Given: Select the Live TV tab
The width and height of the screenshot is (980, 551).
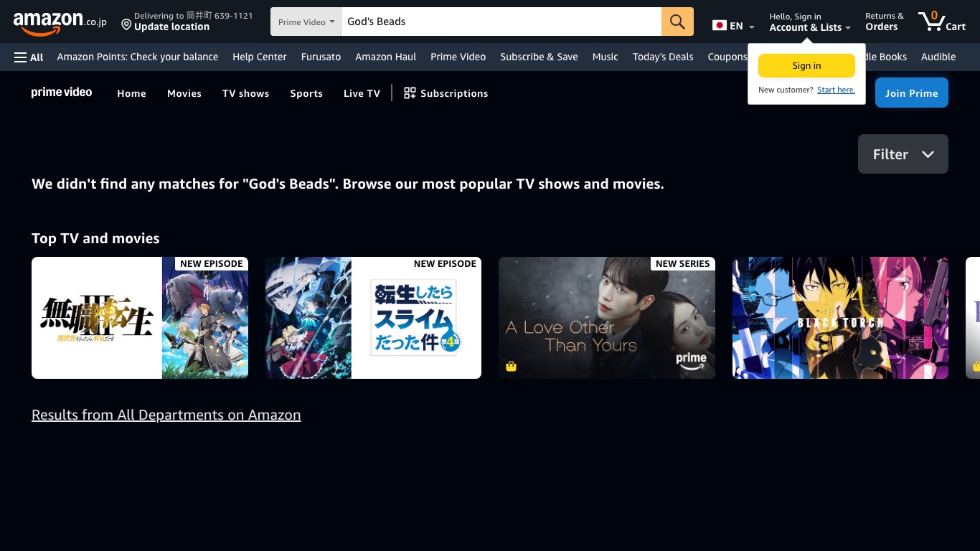Looking at the screenshot, I should coord(362,93).
